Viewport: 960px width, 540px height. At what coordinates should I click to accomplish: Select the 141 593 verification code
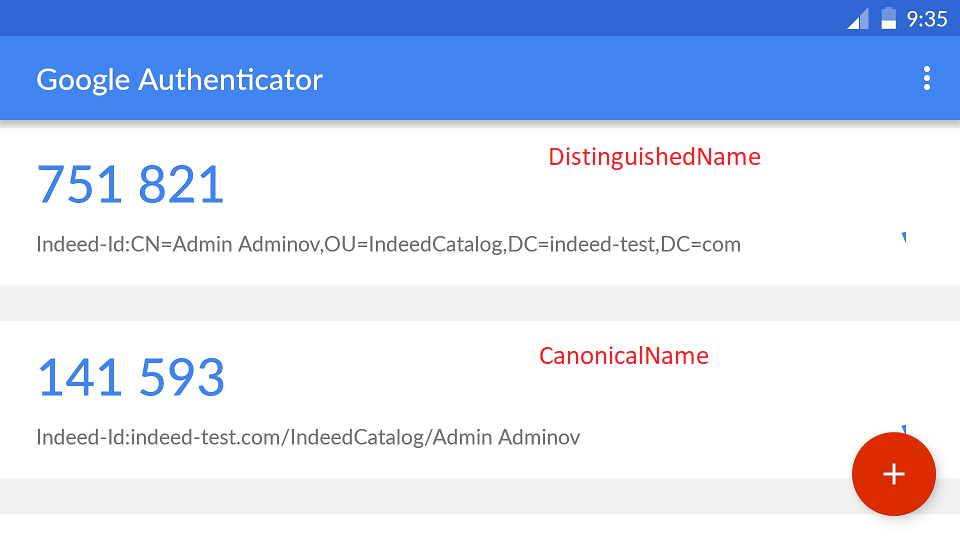(x=131, y=378)
